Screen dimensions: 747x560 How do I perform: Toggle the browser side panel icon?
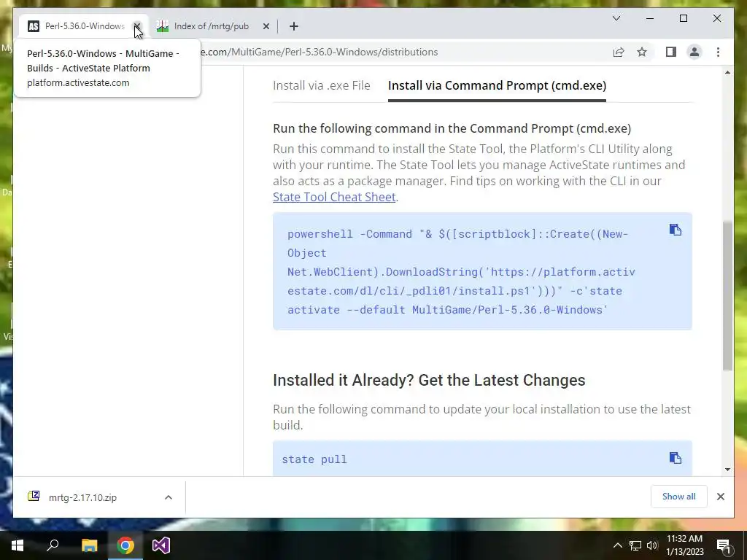coord(671,52)
